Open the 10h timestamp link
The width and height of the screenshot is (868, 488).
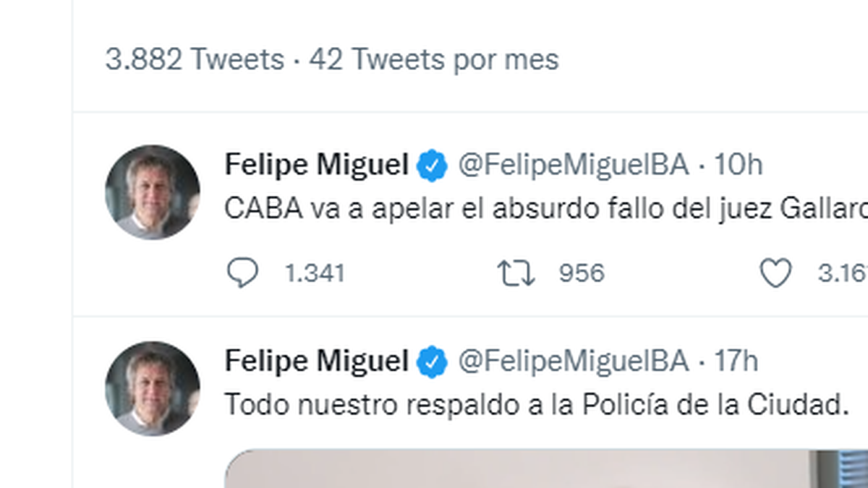[739, 166]
